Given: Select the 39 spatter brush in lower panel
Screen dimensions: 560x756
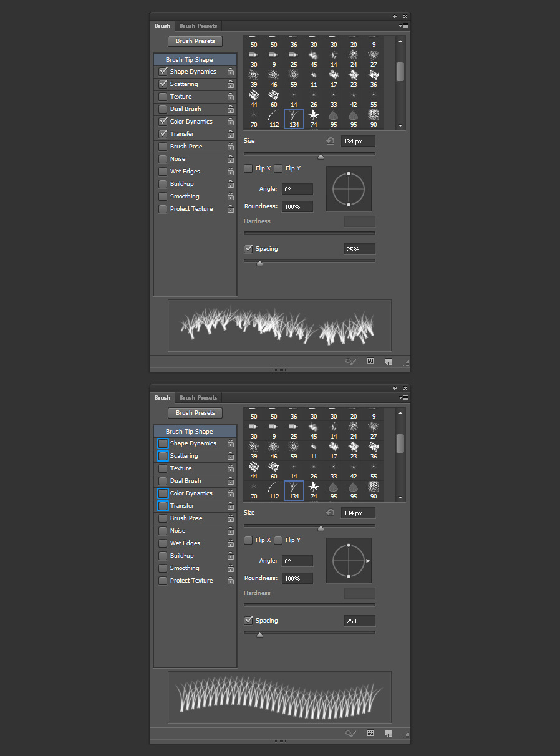Looking at the screenshot, I should tap(254, 450).
